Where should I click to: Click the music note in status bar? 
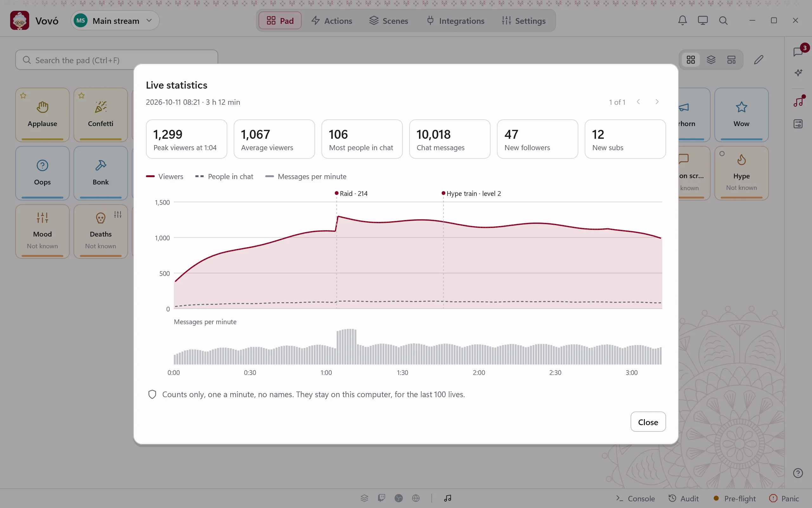(x=448, y=498)
